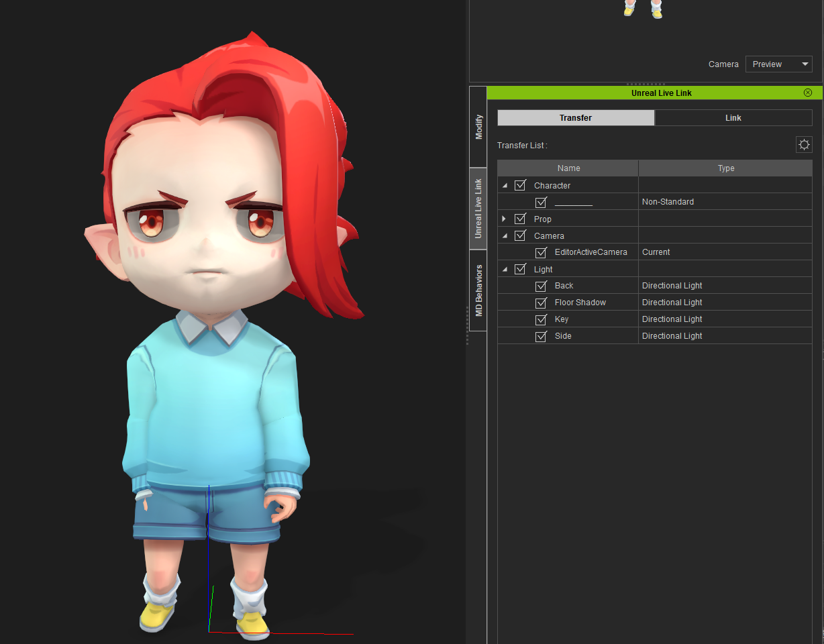Collapse the Light group
The image size is (824, 644).
click(505, 270)
